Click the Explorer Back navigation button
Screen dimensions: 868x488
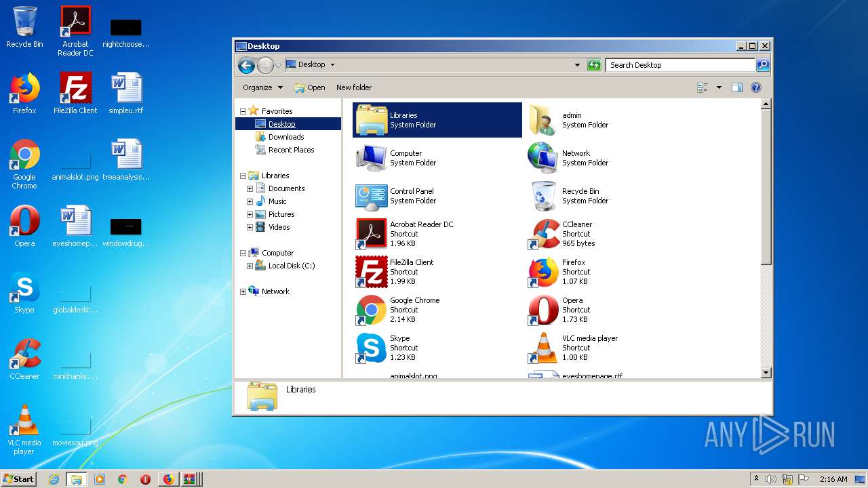pos(246,65)
